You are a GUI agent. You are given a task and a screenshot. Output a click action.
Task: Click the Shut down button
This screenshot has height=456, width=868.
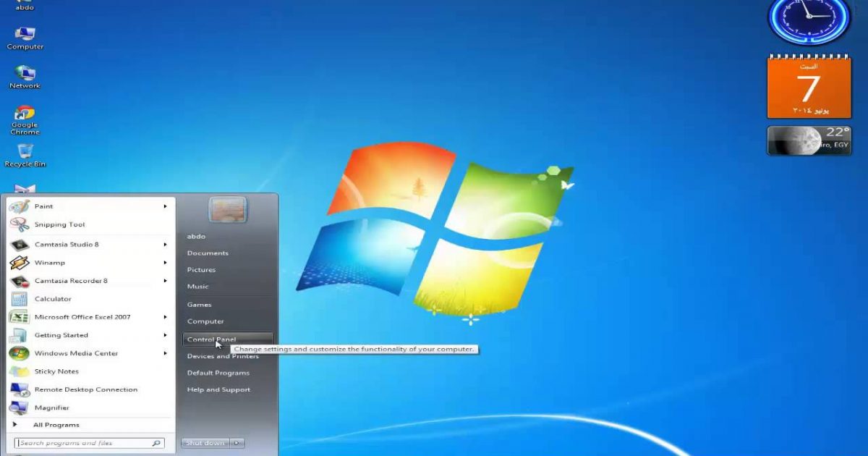[x=205, y=443]
